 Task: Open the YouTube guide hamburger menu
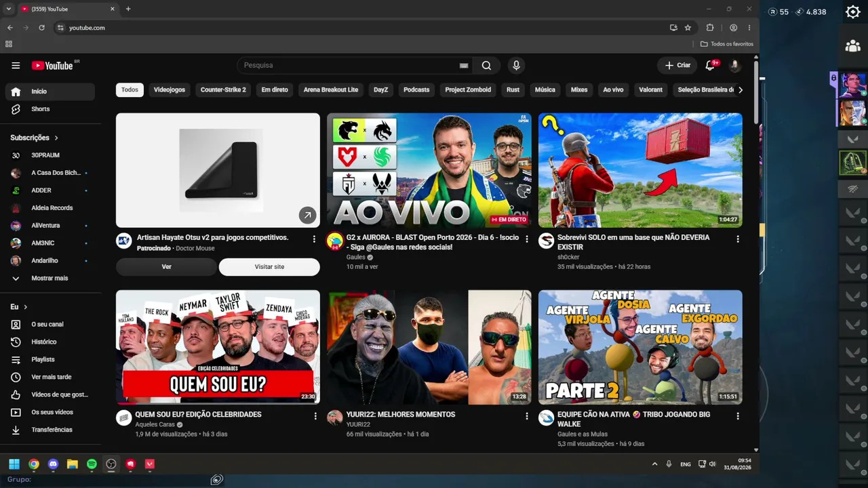point(16,66)
